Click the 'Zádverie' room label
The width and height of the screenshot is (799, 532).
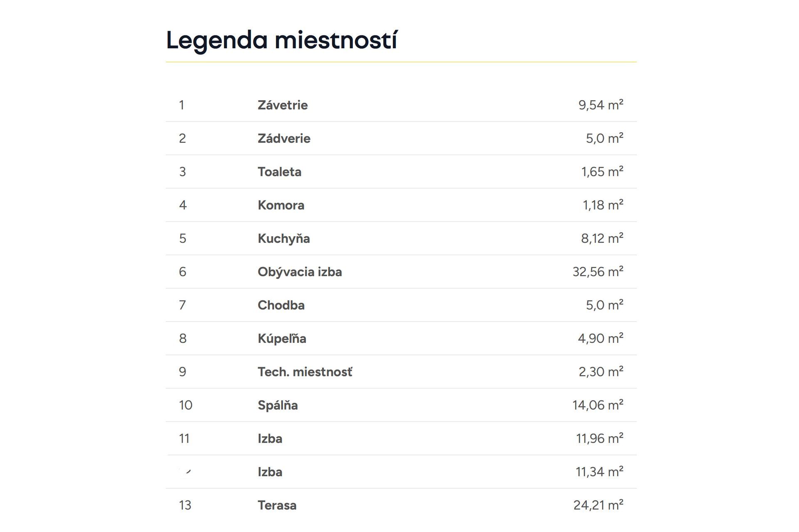[284, 139]
